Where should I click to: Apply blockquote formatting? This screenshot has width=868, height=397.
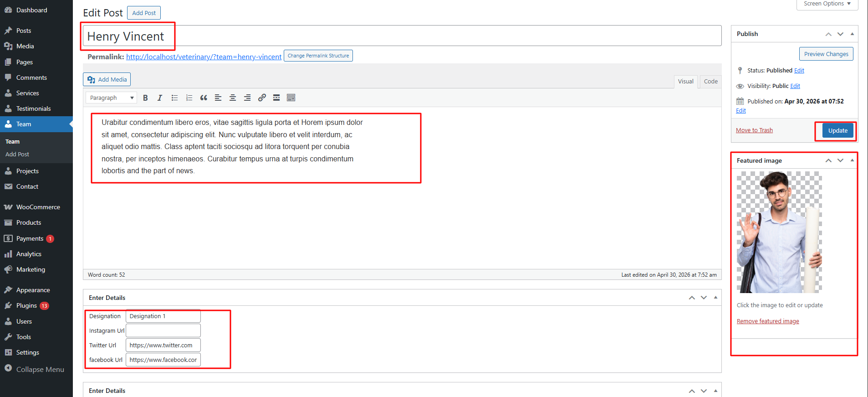204,98
